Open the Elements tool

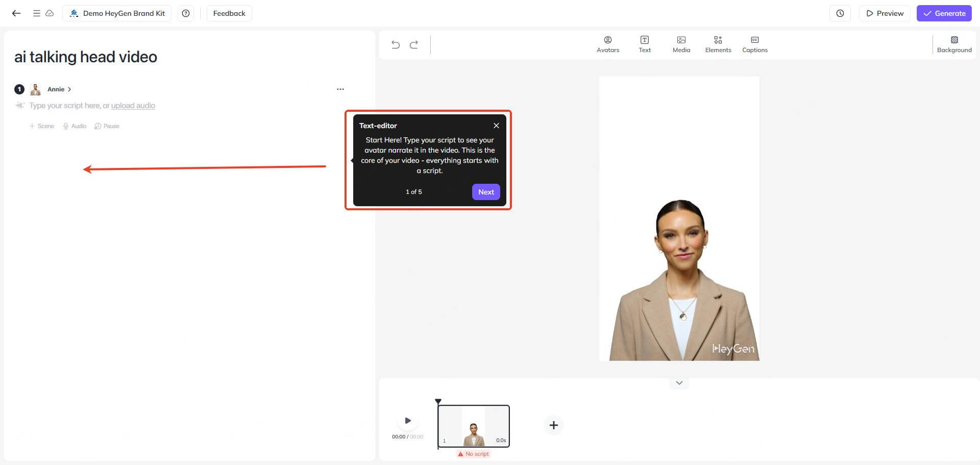718,44
